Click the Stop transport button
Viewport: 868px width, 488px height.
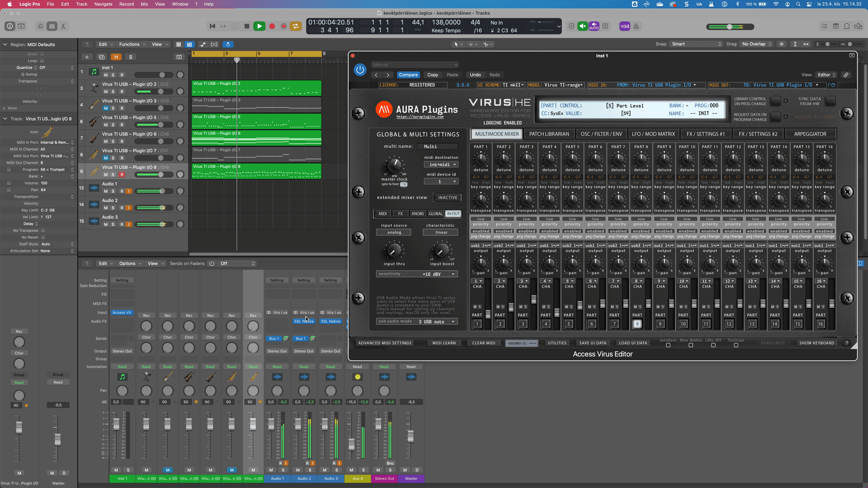click(x=247, y=26)
